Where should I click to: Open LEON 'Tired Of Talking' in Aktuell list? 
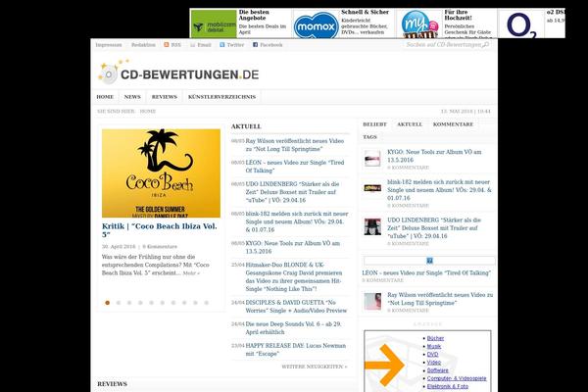pyautogui.click(x=295, y=167)
